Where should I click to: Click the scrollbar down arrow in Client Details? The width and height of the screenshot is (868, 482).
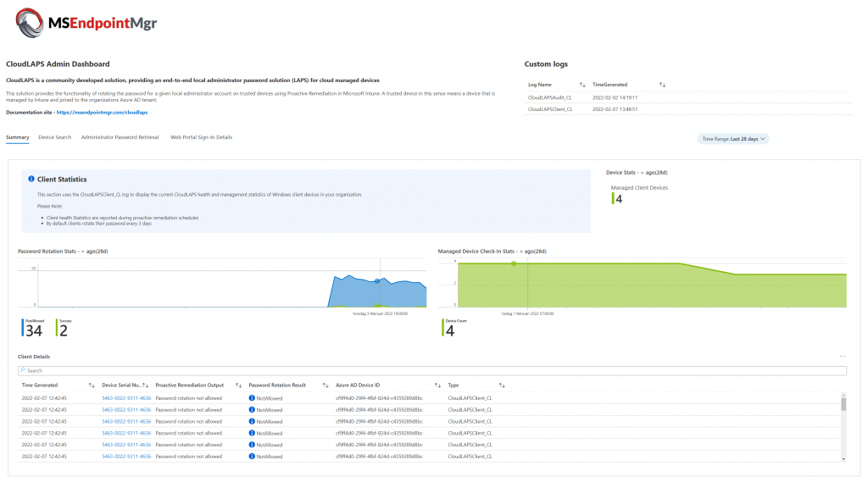pyautogui.click(x=843, y=459)
